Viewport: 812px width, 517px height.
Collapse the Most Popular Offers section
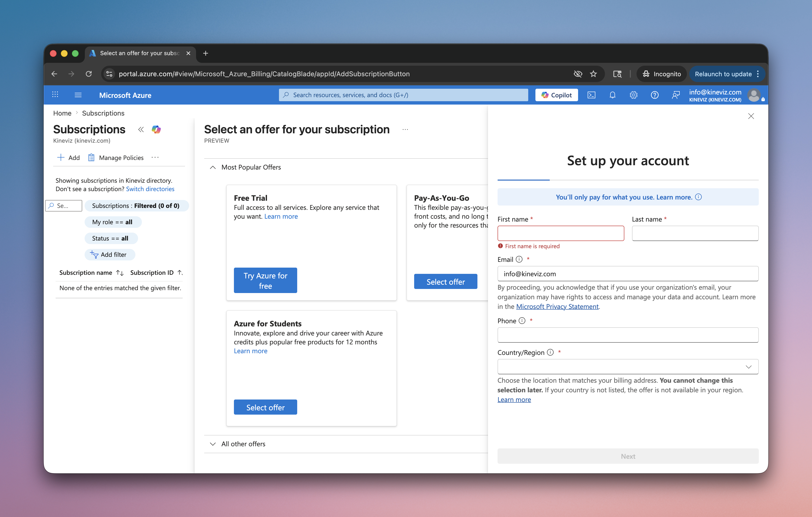pyautogui.click(x=213, y=167)
